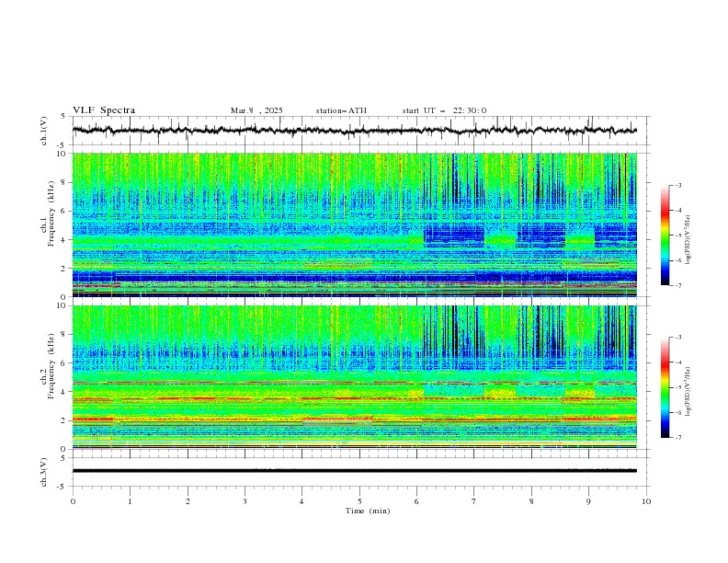Click the ch.1 'Frequency (kHz)' axis label
Screen dimensions: 728x563
point(51,214)
